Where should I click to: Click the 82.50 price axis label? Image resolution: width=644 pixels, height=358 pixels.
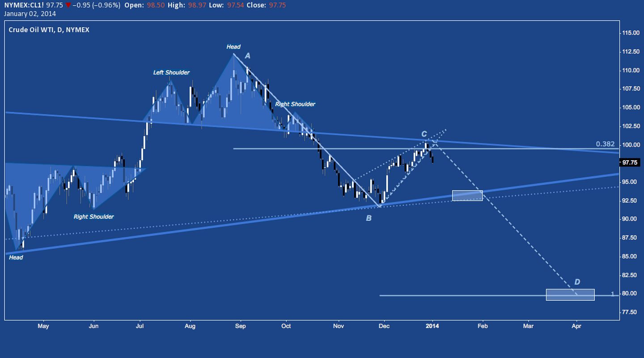click(x=631, y=274)
